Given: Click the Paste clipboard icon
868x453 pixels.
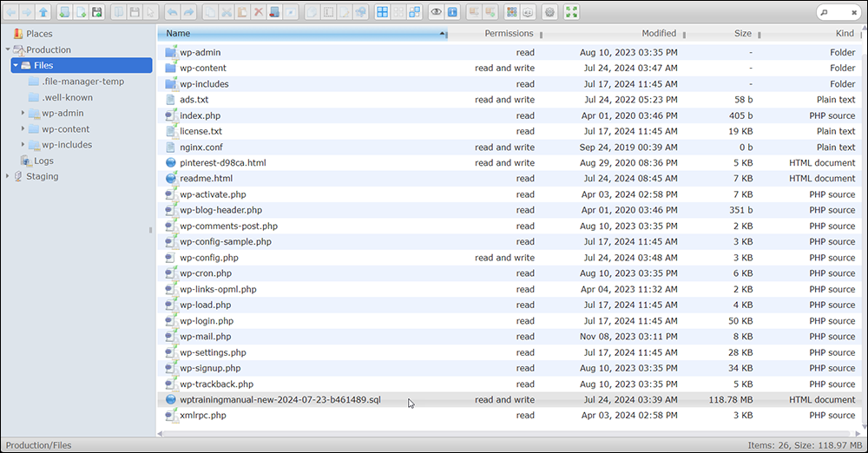Looking at the screenshot, I should [x=242, y=11].
